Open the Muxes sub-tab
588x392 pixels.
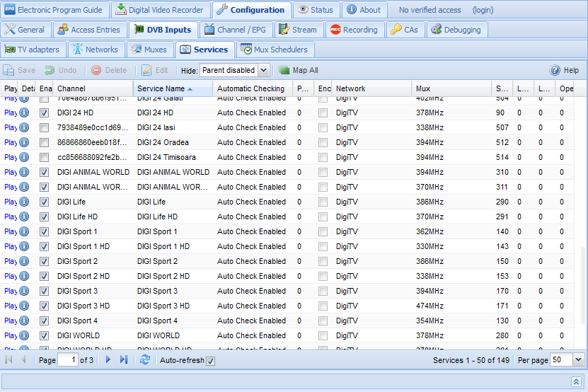click(151, 50)
